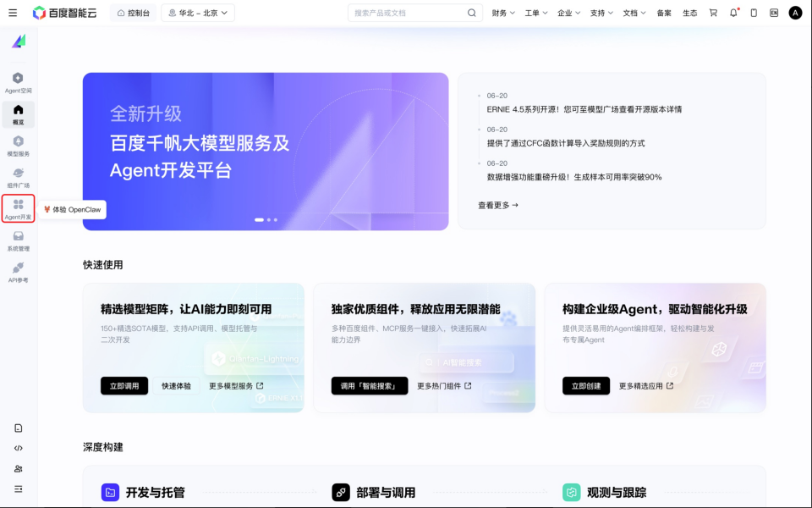
Task: Click the 备案 menu item
Action: 664,13
